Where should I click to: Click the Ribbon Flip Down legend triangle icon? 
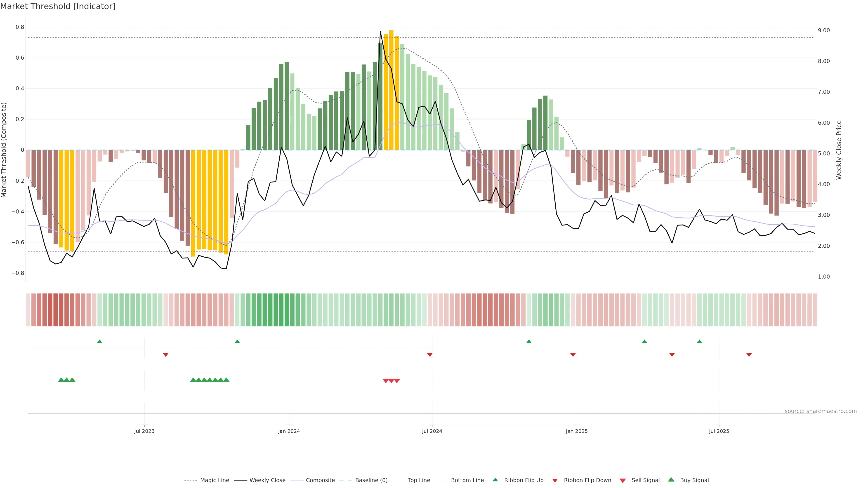[555, 481]
